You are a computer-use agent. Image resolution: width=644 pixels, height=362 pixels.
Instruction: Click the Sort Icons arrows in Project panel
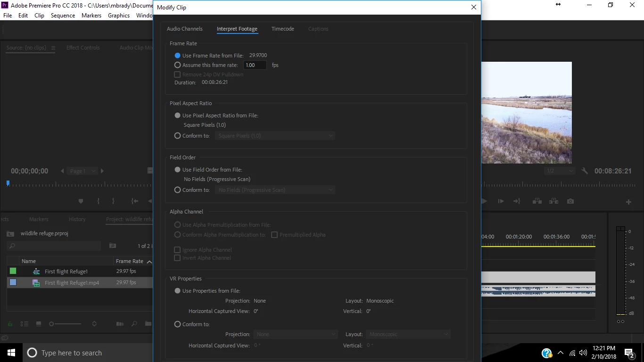[x=94, y=324]
